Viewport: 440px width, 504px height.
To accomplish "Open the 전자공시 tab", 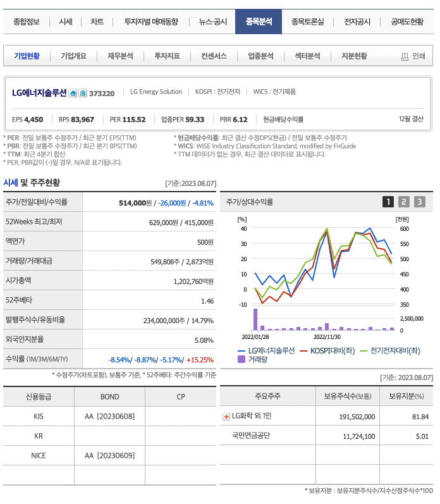I will pyautogui.click(x=357, y=22).
